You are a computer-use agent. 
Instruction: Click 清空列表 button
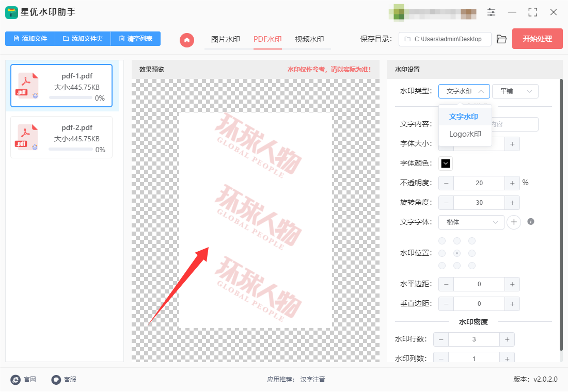(x=135, y=38)
